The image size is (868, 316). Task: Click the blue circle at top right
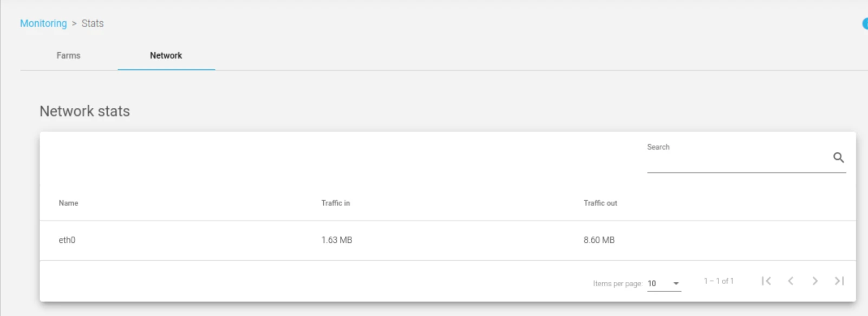(x=865, y=24)
